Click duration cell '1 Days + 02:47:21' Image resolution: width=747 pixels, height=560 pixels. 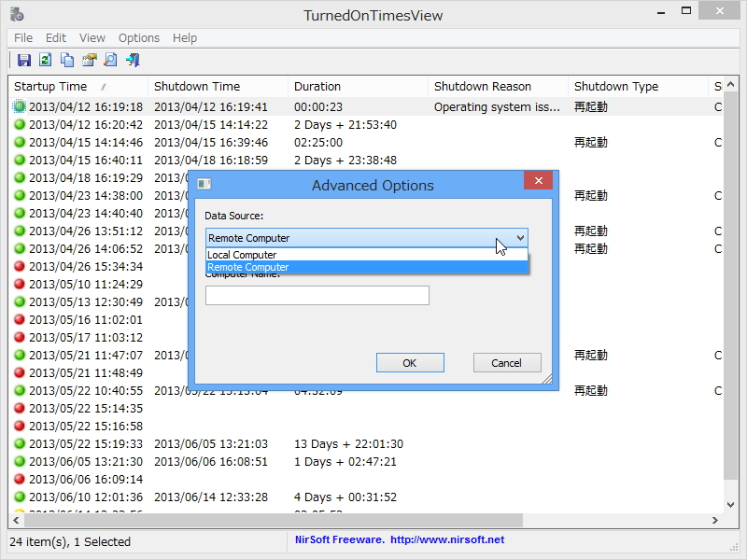click(345, 461)
